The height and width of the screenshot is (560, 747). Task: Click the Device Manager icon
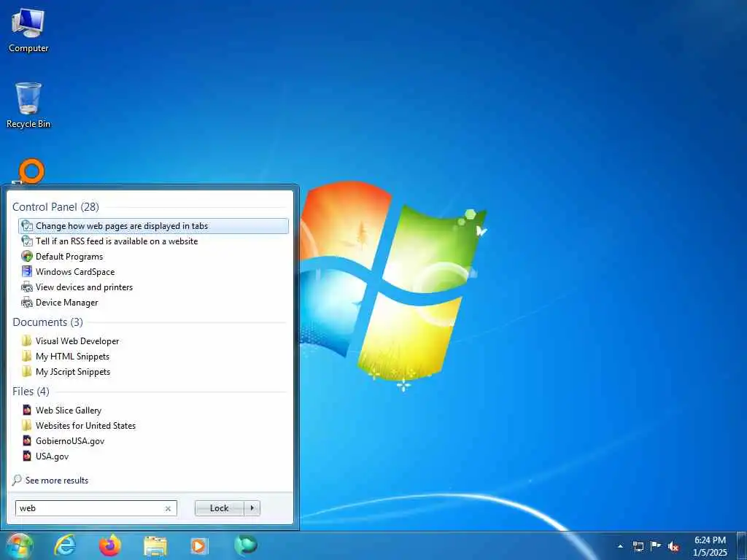click(27, 302)
